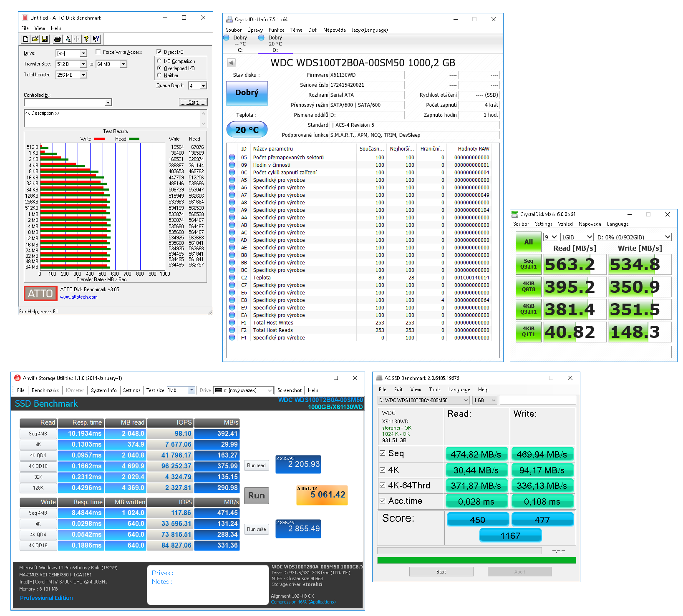Open test count dropdown showing 9 in CrystalDiskMark
683x616 pixels.
point(551,237)
